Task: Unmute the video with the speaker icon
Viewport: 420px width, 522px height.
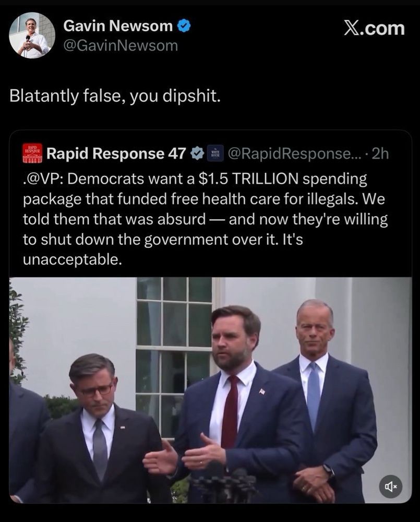Action: 391,487
